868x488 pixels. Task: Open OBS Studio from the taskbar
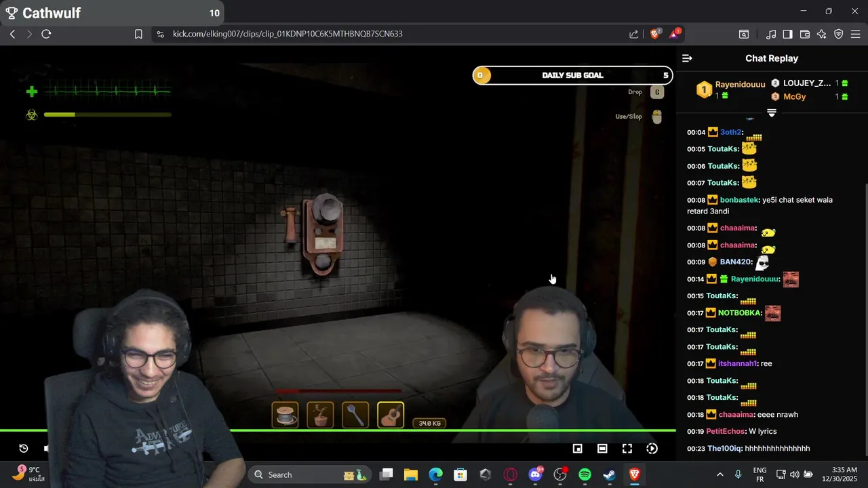tap(560, 474)
